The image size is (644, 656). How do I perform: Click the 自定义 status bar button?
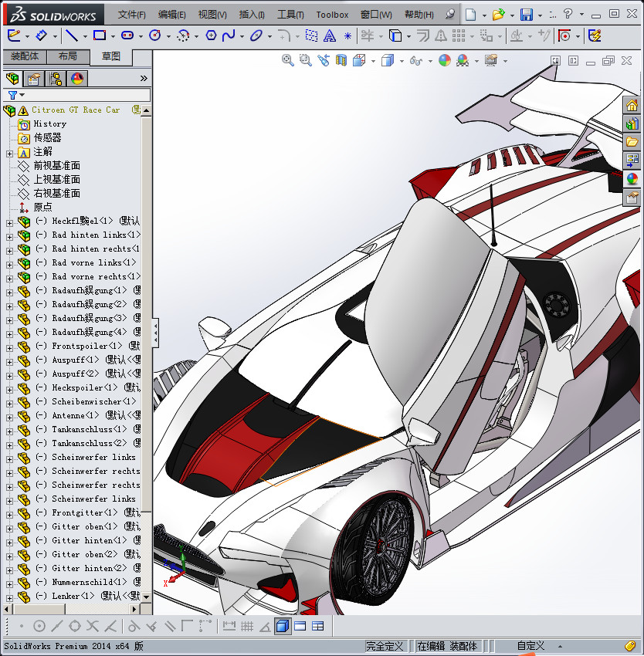530,646
